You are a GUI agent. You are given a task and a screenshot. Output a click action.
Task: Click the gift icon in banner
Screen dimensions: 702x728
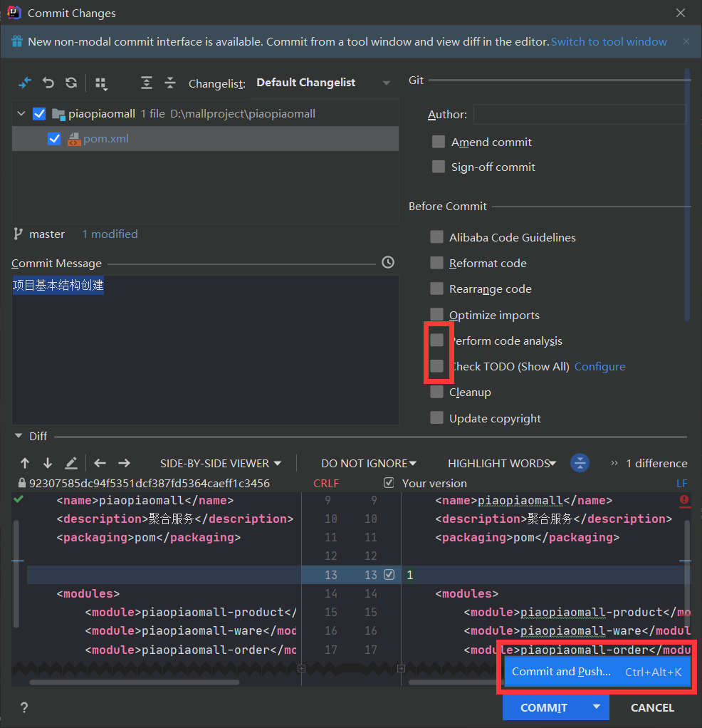pos(16,41)
